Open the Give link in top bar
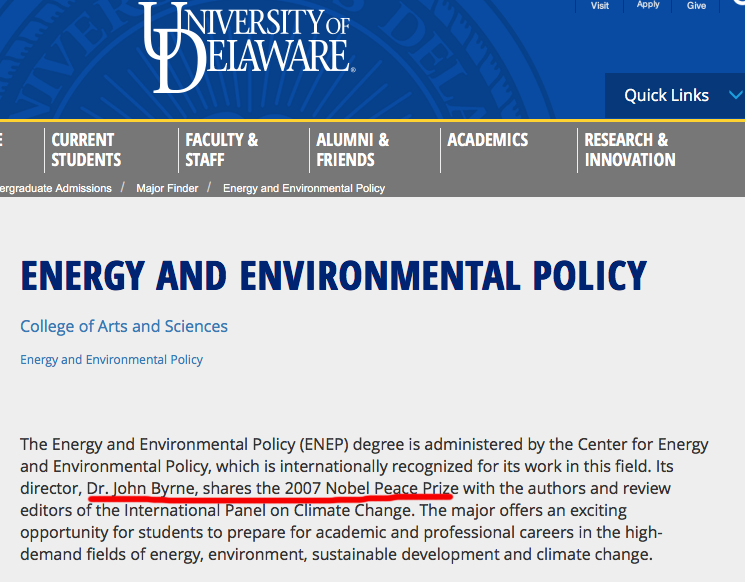This screenshot has width=745, height=582. [696, 5]
